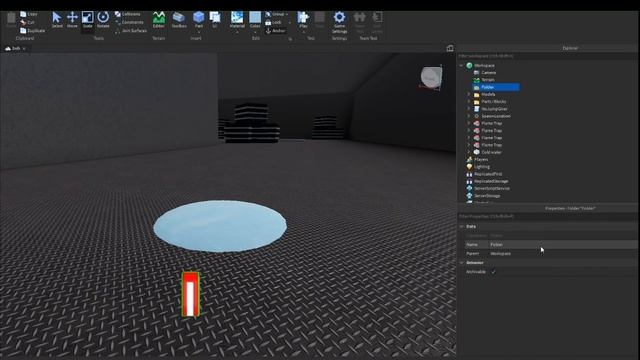Select the blue water disc in viewport
Viewport: 640px width, 360px height.
point(220,226)
